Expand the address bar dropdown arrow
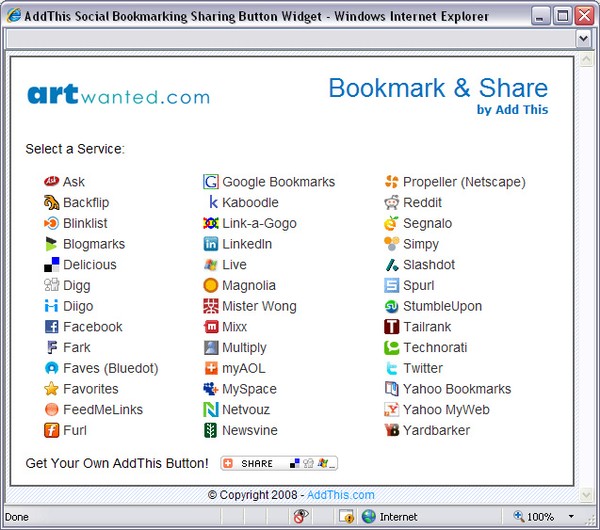600x530 pixels. coord(584,39)
